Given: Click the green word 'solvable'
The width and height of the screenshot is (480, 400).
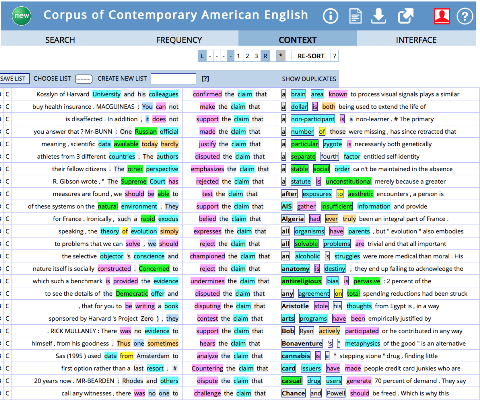Looking at the screenshot, I should 306,244.
